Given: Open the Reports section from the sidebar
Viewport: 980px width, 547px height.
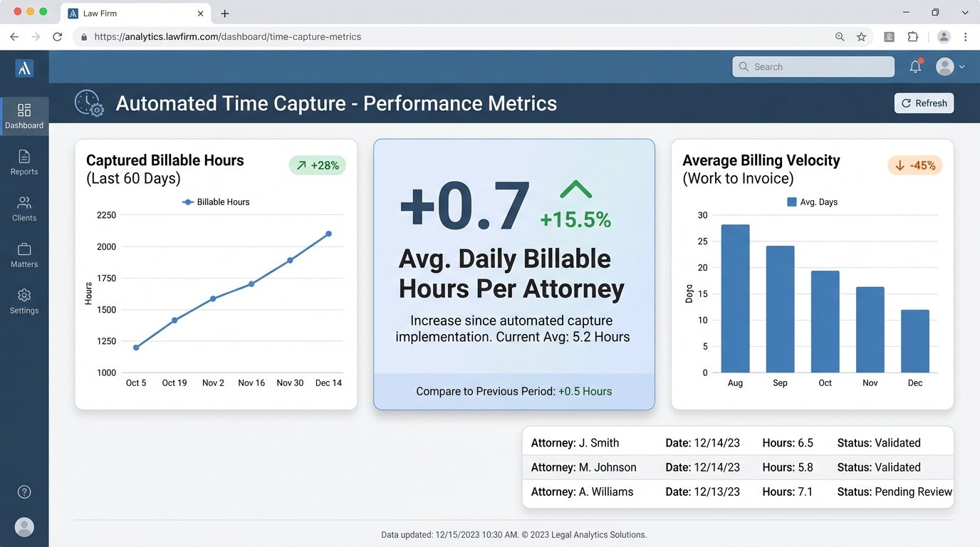Looking at the screenshot, I should point(24,162).
